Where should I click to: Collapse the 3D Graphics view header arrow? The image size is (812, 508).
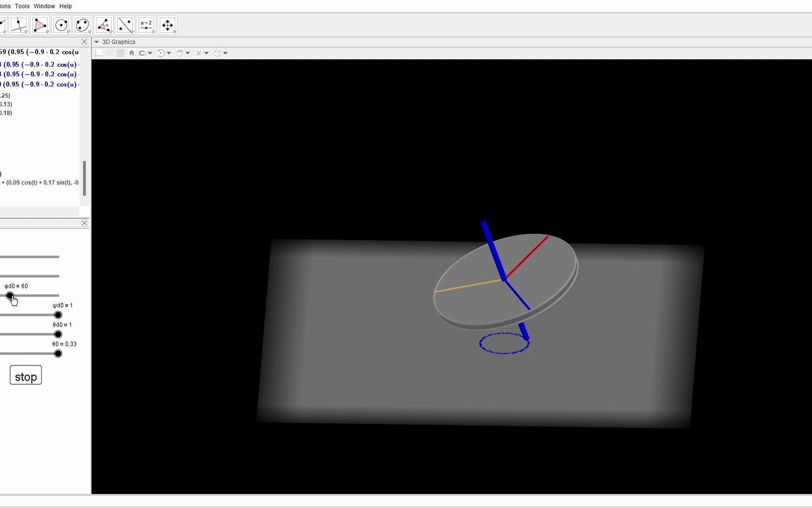pos(96,42)
